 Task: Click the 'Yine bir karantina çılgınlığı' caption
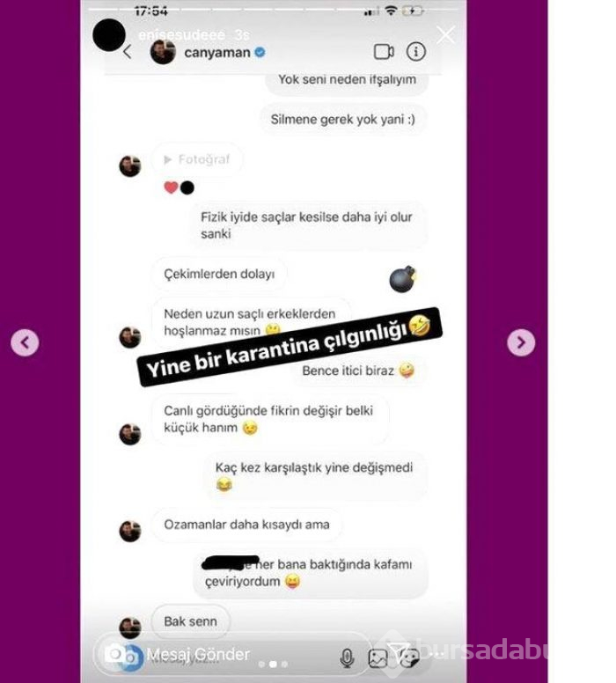[x=290, y=346]
